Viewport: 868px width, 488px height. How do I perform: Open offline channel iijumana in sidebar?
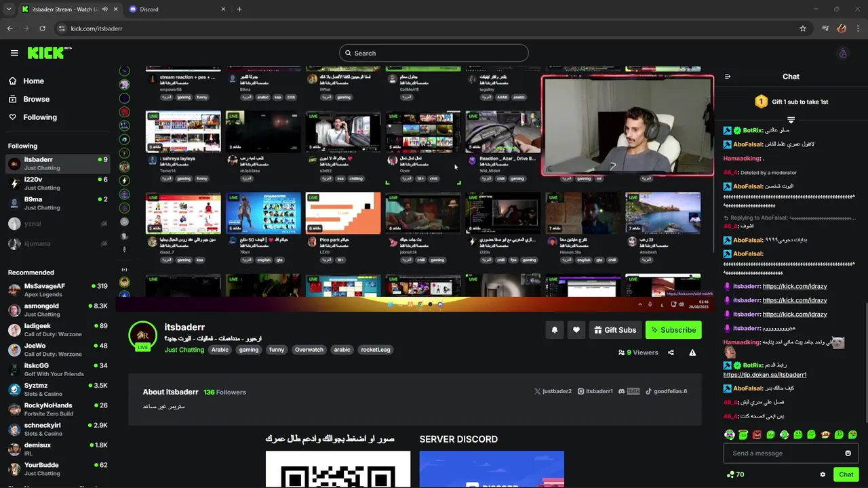point(58,244)
